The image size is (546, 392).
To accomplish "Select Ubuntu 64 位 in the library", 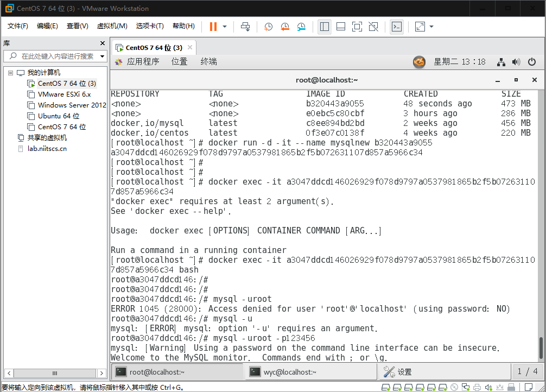I will pos(59,116).
